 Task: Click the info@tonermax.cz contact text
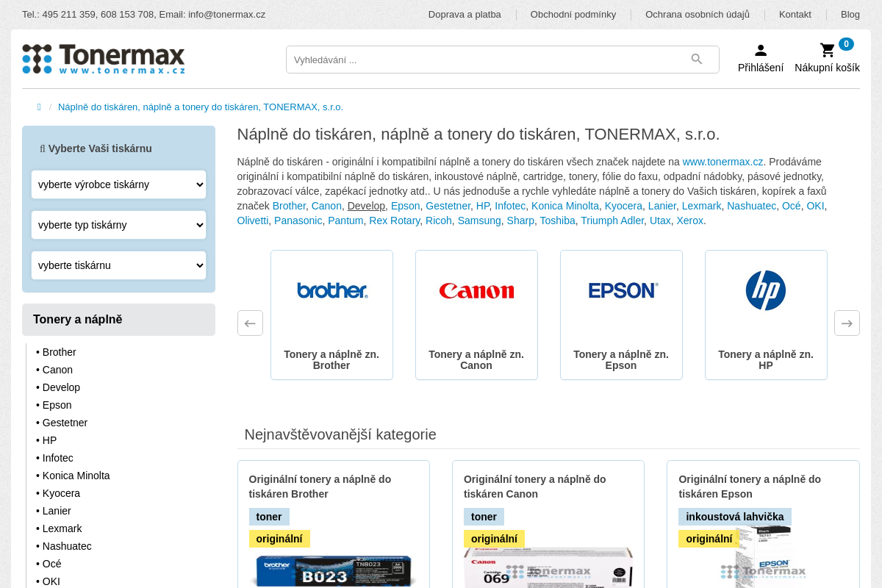point(226,15)
